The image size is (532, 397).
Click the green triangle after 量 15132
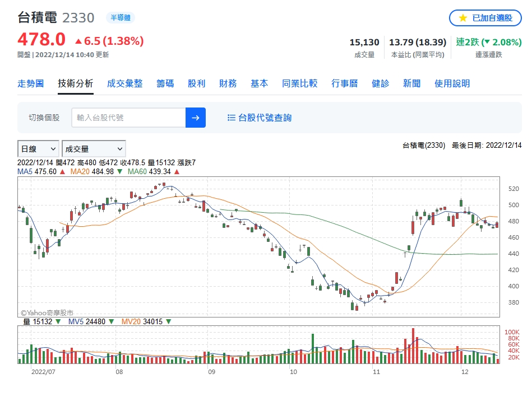[x=58, y=321]
